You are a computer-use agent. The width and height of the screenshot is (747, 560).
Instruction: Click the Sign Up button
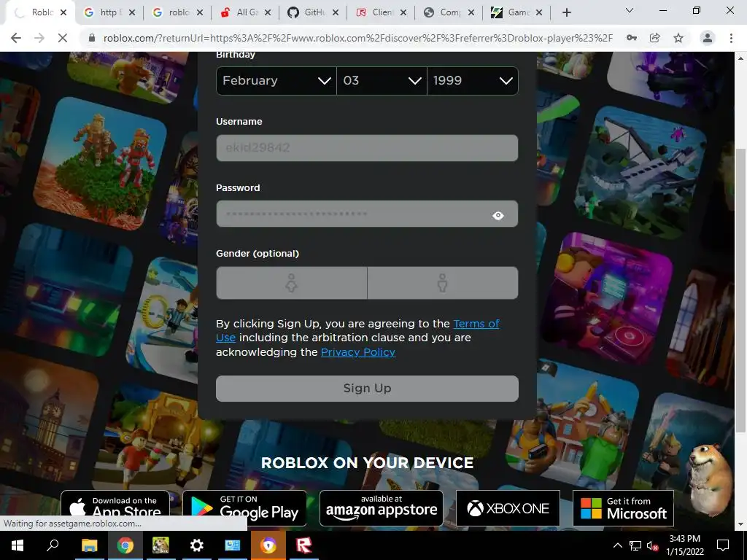point(367,389)
